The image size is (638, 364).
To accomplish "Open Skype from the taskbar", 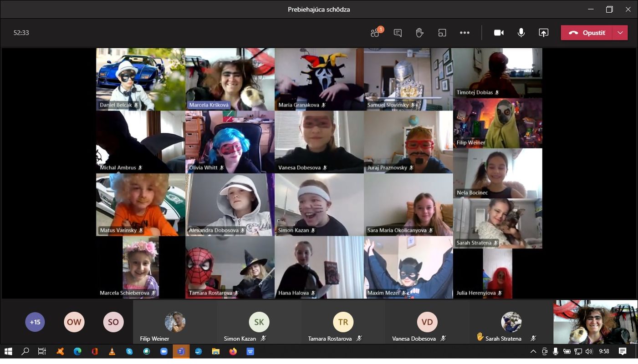I will [129, 351].
